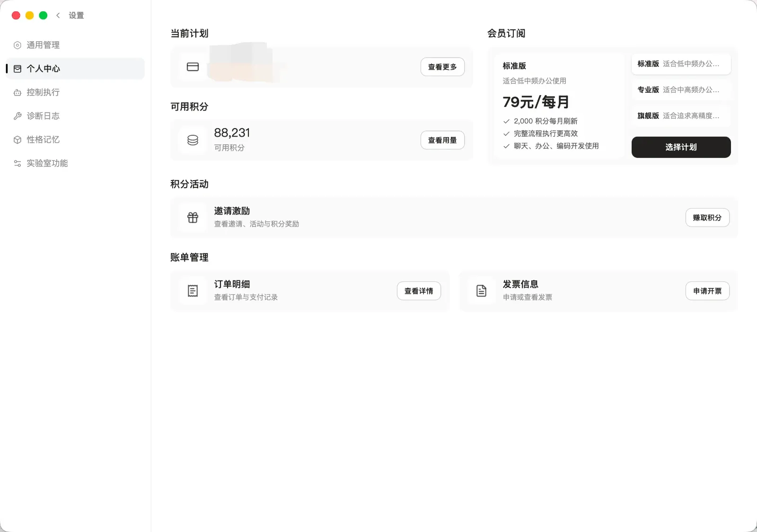This screenshot has width=757, height=532.
Task: Go to 诊断日志 section
Action: 76,116
